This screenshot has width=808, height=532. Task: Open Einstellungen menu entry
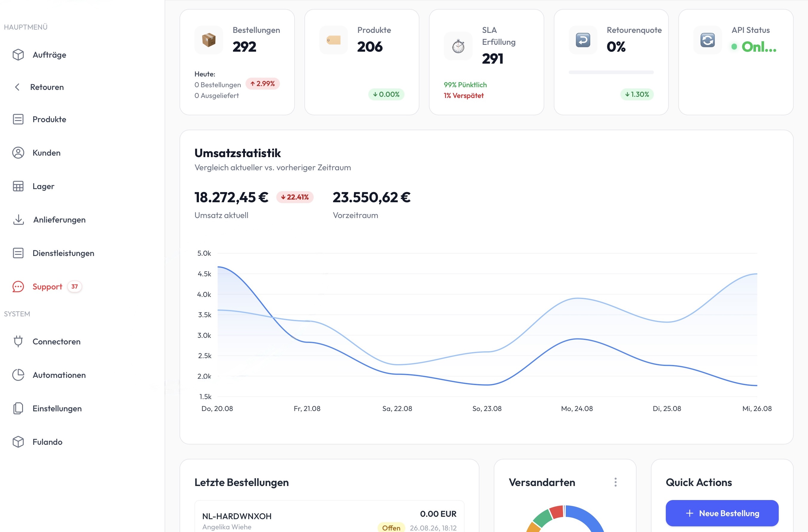coord(57,408)
